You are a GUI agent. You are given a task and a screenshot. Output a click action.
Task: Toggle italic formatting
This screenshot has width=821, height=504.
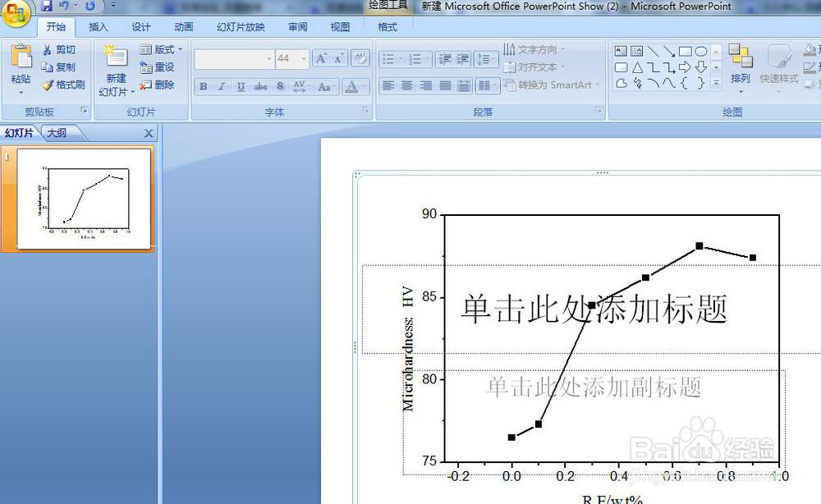[x=222, y=86]
